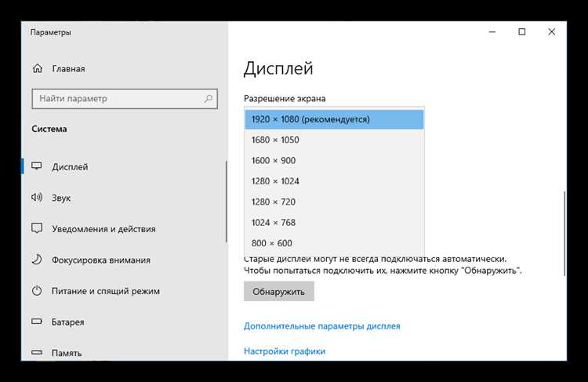Viewport: 588px width, 382px height.
Task: Click the Дисплей monitor icon
Action: (x=37, y=166)
